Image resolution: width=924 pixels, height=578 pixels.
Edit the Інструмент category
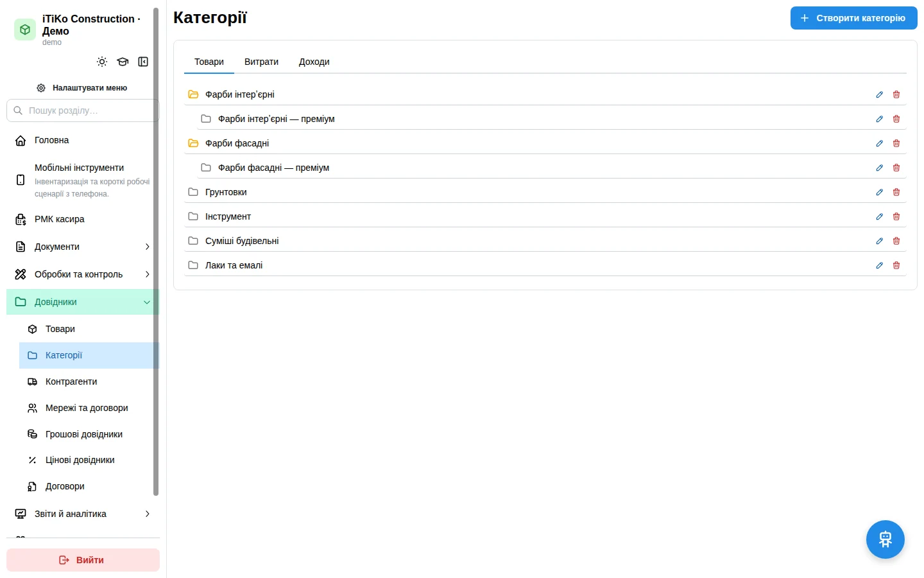click(880, 216)
